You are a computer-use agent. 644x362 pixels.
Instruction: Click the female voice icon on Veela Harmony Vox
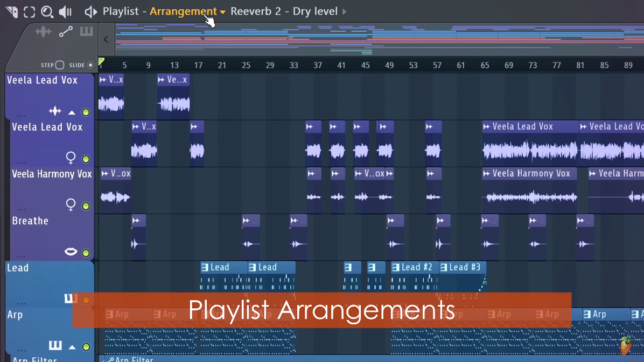[70, 205]
